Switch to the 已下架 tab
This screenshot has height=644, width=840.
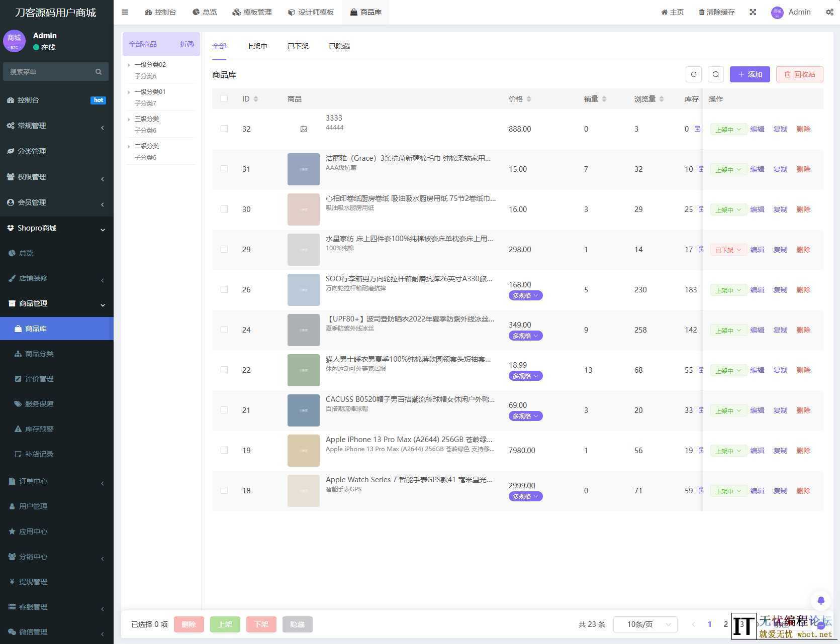298,46
